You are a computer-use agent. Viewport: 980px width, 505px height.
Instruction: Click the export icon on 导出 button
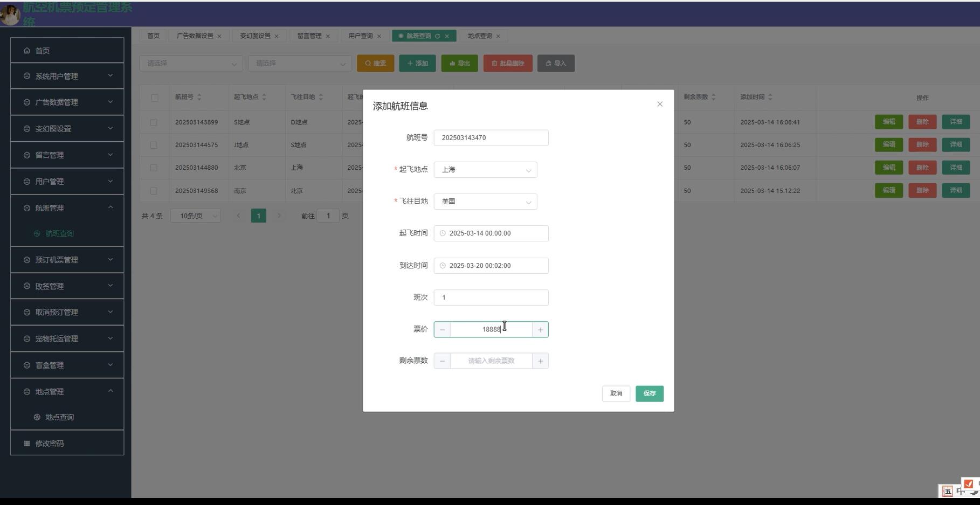pyautogui.click(x=452, y=63)
